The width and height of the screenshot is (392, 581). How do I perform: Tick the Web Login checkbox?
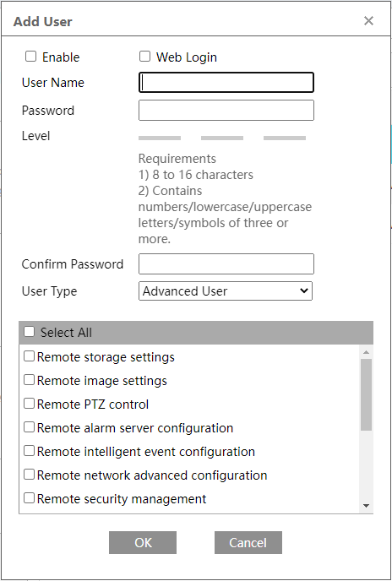coord(144,57)
